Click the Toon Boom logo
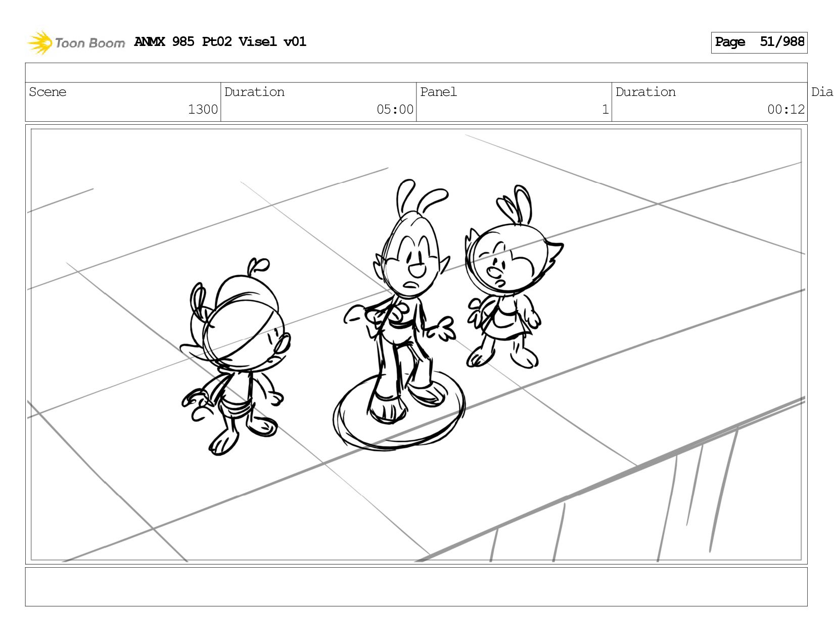Screen dimensions: 834x644 (76, 42)
